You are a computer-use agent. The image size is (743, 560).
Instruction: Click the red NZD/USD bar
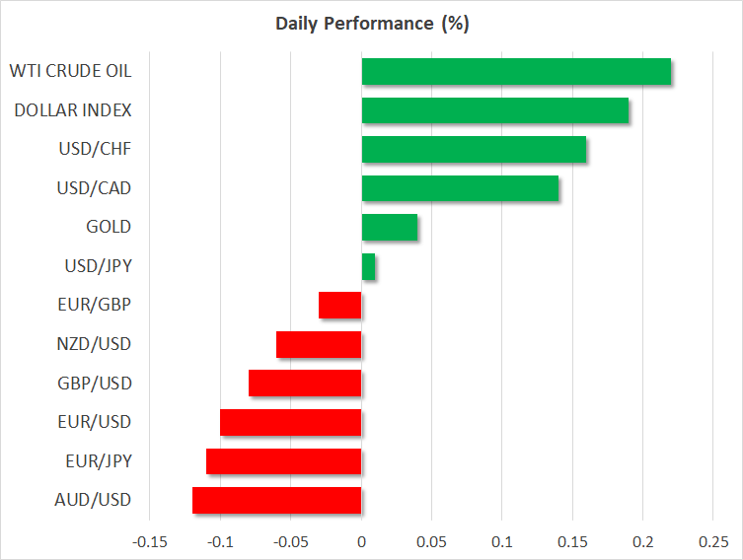319,344
